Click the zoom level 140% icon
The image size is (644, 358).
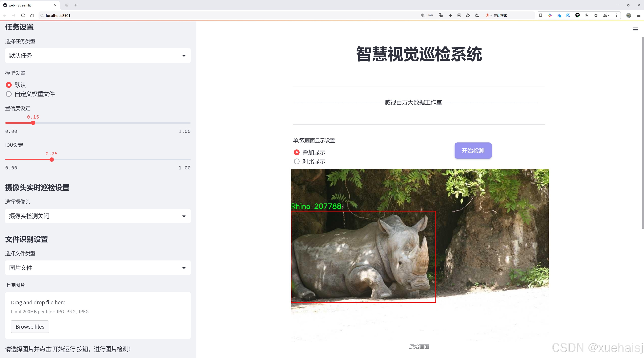[x=427, y=16]
